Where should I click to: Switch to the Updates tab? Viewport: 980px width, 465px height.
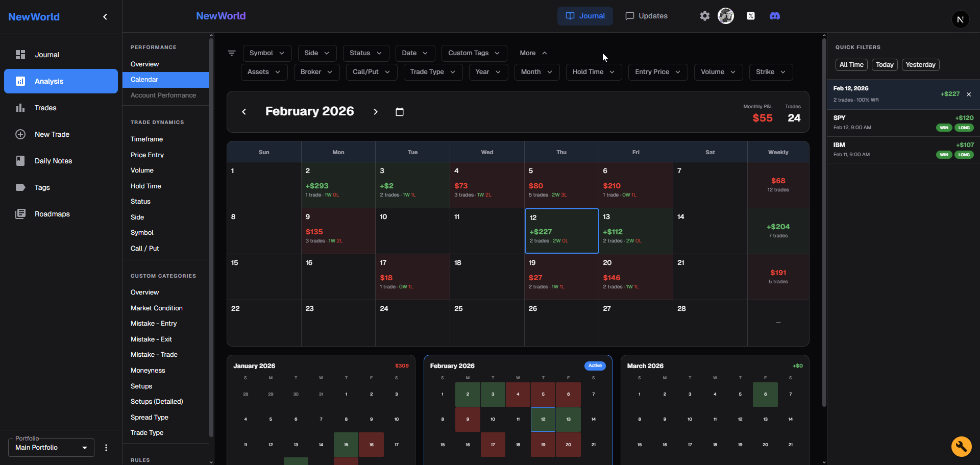646,16
